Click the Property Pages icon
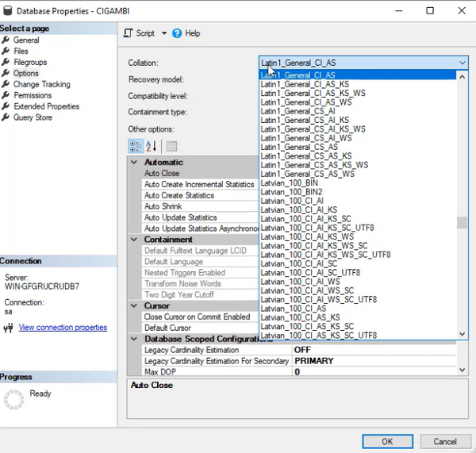This screenshot has height=453, width=476. pos(171,146)
